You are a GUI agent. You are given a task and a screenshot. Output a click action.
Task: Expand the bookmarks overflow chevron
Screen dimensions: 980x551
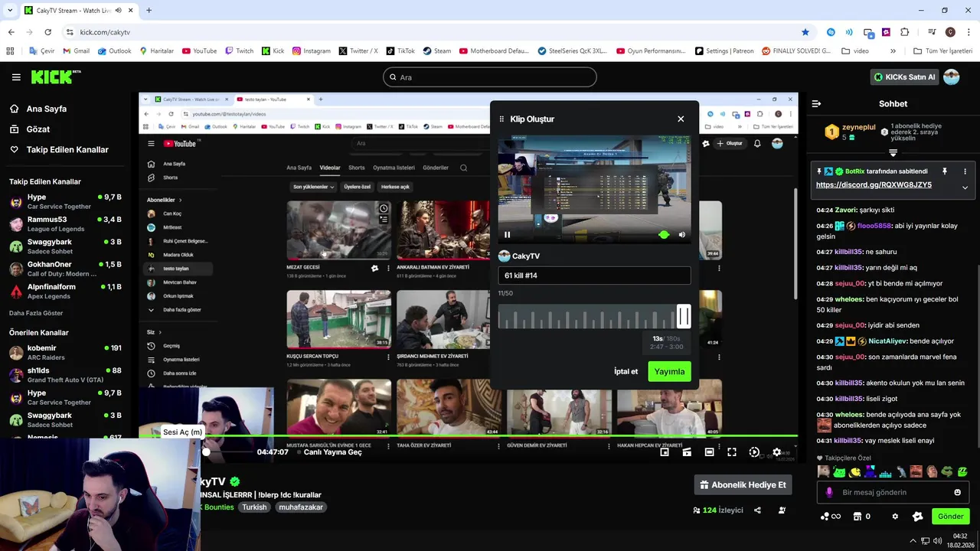pos(893,51)
